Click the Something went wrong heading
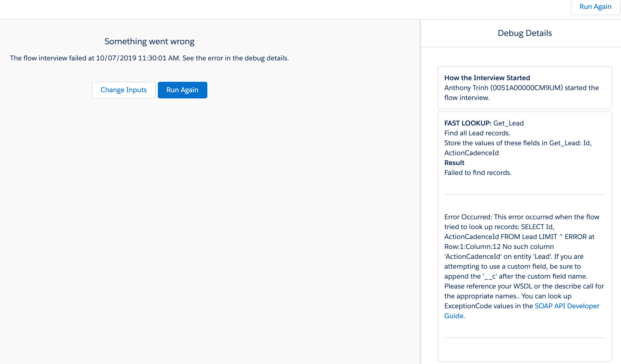This screenshot has width=621, height=364. 149,42
